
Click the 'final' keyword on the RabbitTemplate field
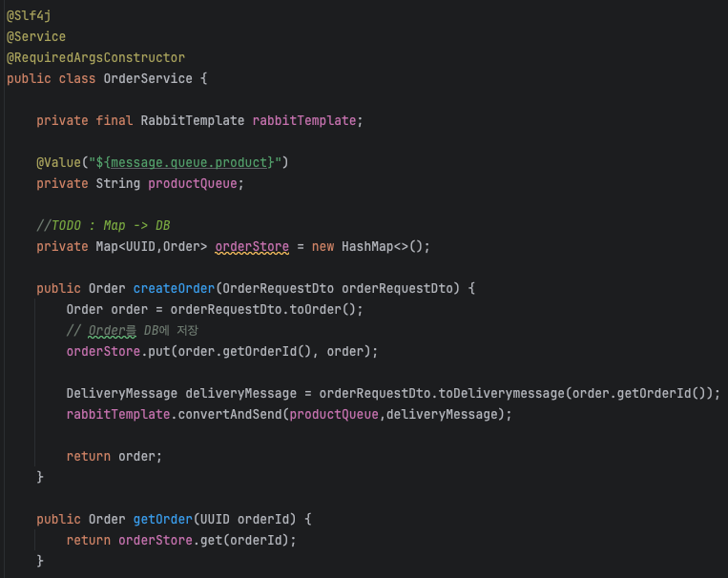click(x=114, y=121)
